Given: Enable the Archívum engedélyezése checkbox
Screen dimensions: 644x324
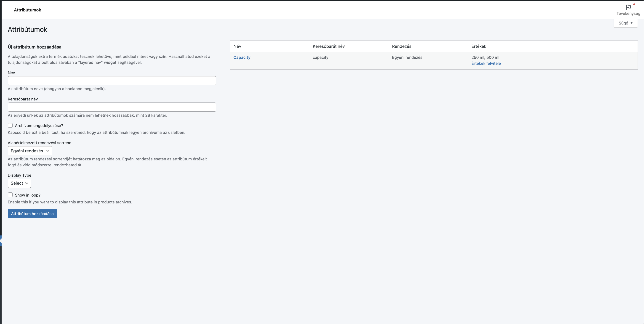Looking at the screenshot, I should click(10, 125).
